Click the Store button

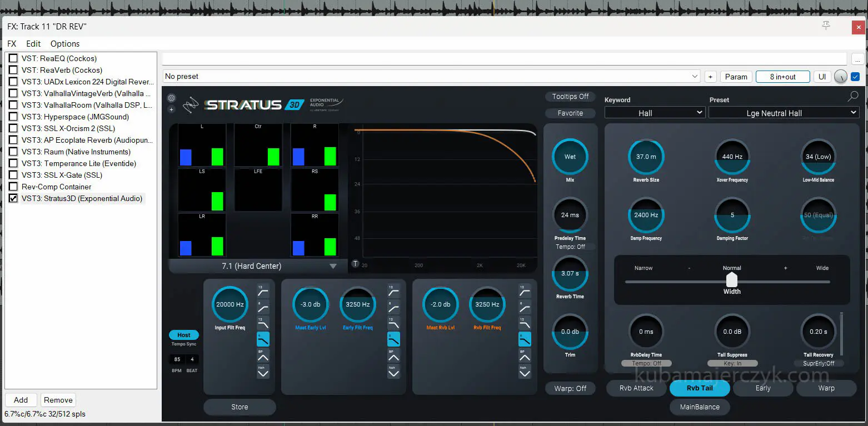(x=240, y=407)
